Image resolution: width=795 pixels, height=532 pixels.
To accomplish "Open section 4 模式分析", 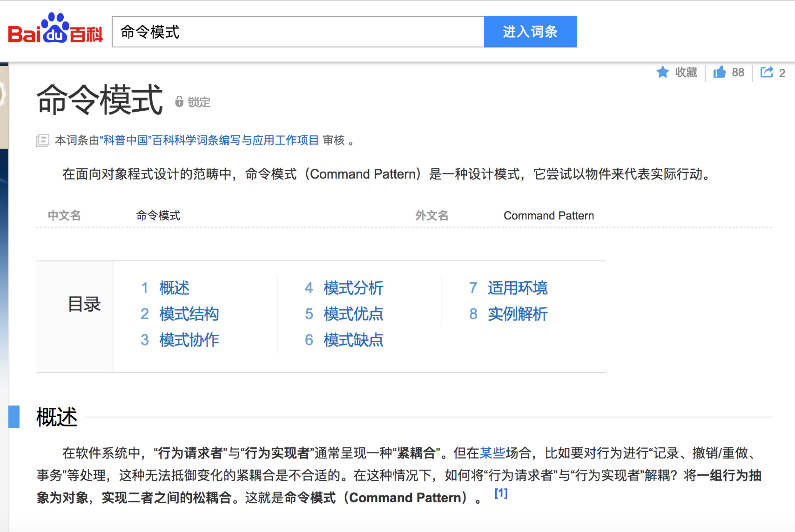I will (x=353, y=288).
